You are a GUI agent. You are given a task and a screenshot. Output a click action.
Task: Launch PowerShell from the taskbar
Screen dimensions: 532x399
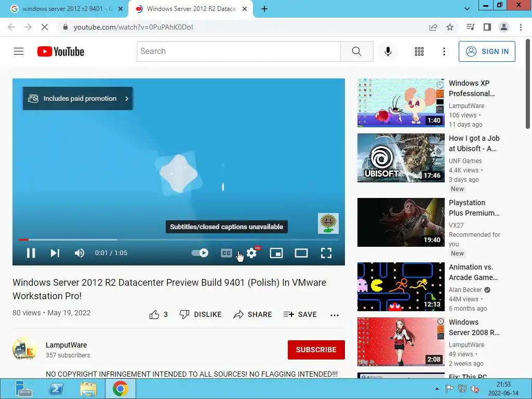57,389
